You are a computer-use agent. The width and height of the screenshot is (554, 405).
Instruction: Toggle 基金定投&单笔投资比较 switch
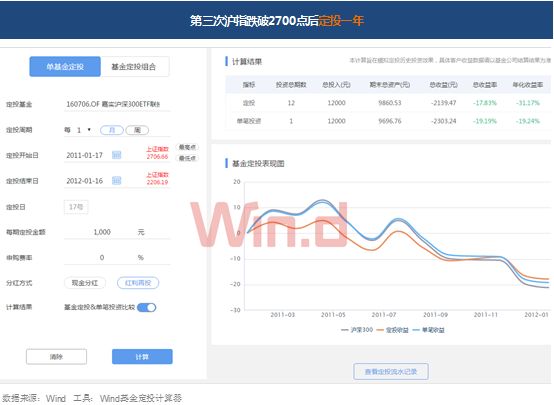tap(147, 307)
